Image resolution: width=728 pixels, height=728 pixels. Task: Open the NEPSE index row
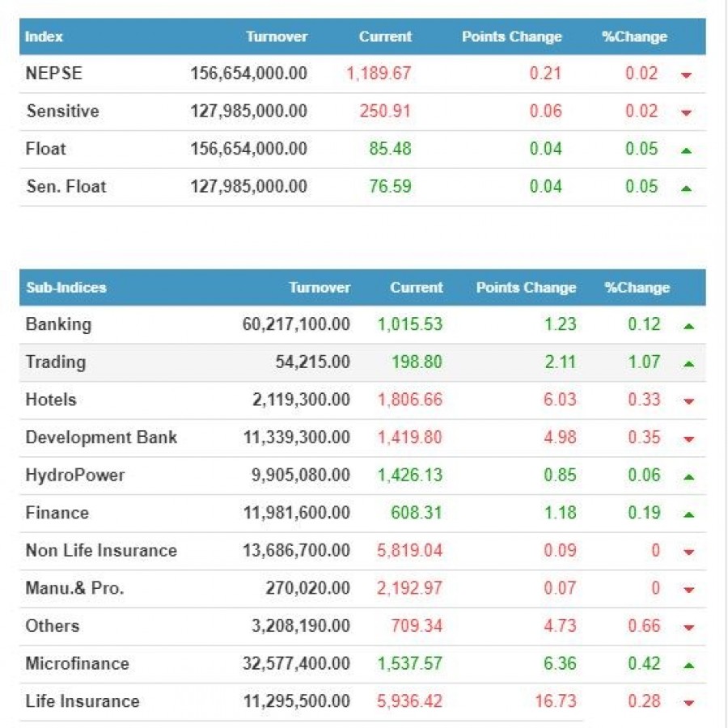pos(54,74)
